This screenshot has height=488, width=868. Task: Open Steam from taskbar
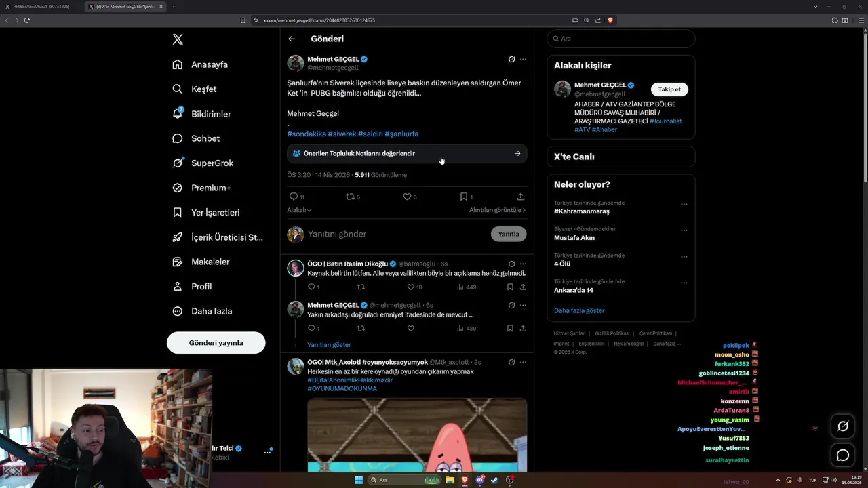click(494, 480)
